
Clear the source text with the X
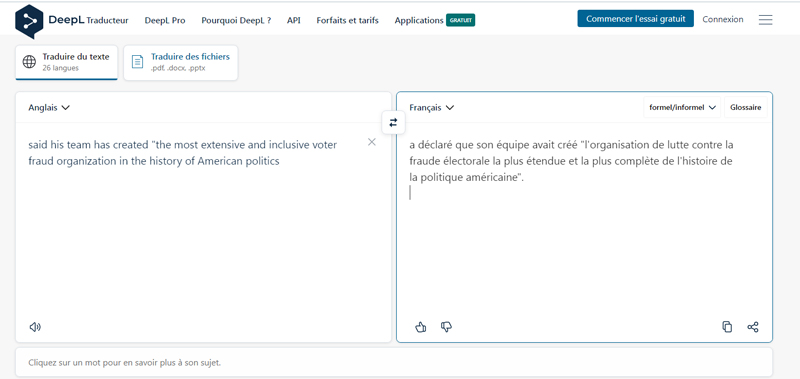click(x=371, y=142)
